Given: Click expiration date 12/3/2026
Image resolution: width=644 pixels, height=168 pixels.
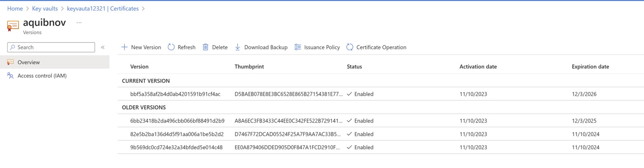Looking at the screenshot, I should point(584,94).
